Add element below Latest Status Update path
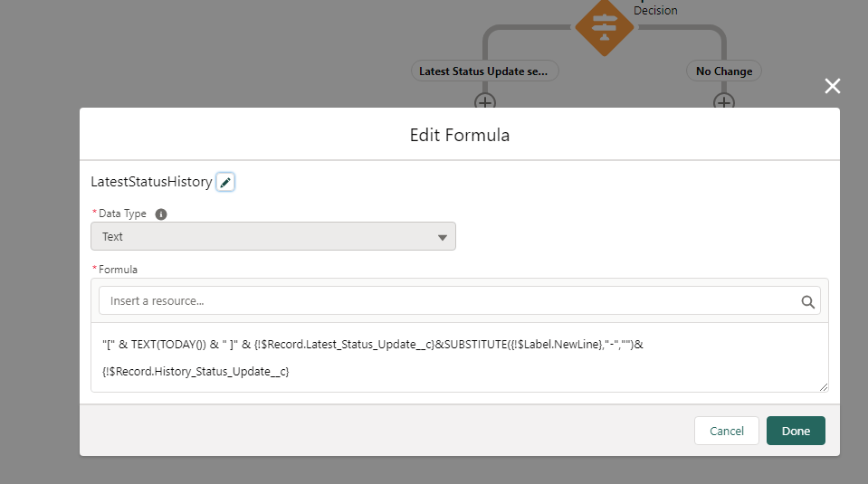 pos(485,101)
